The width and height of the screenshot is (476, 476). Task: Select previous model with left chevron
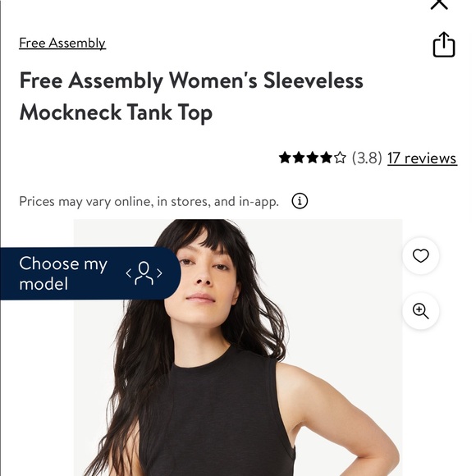click(129, 273)
